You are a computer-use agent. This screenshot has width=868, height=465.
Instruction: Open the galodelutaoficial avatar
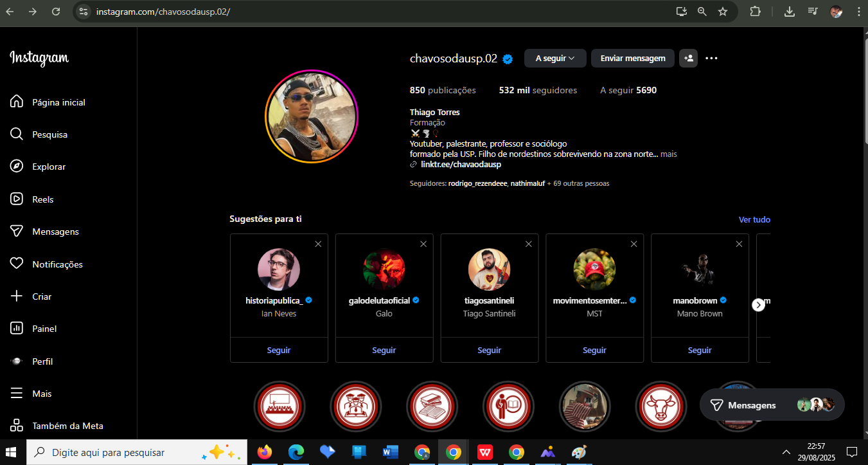(384, 269)
